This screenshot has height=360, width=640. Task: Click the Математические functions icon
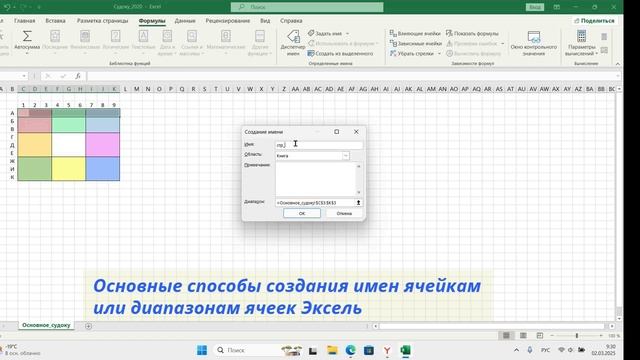point(226,36)
